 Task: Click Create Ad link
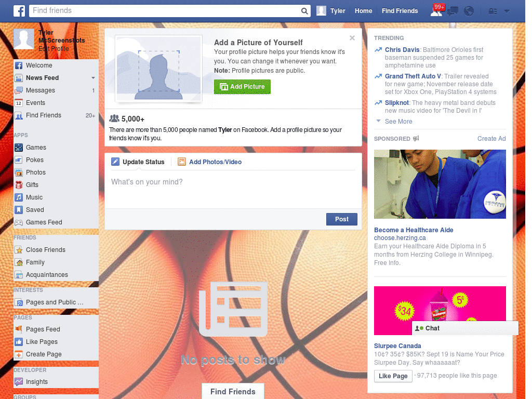coord(491,139)
